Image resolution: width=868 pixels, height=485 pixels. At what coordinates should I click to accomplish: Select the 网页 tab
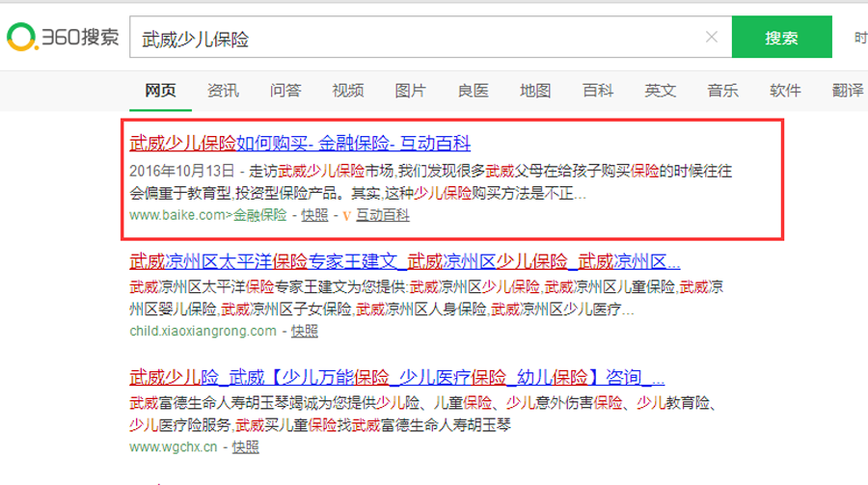coord(160,91)
